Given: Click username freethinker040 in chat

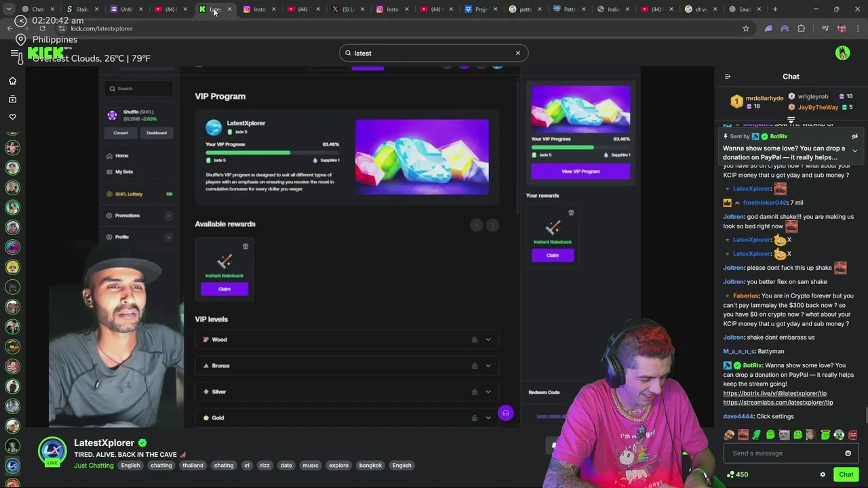Looking at the screenshot, I should 765,203.
